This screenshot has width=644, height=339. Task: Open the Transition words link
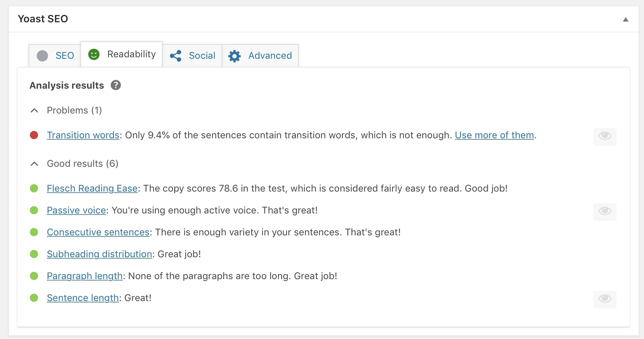(83, 135)
